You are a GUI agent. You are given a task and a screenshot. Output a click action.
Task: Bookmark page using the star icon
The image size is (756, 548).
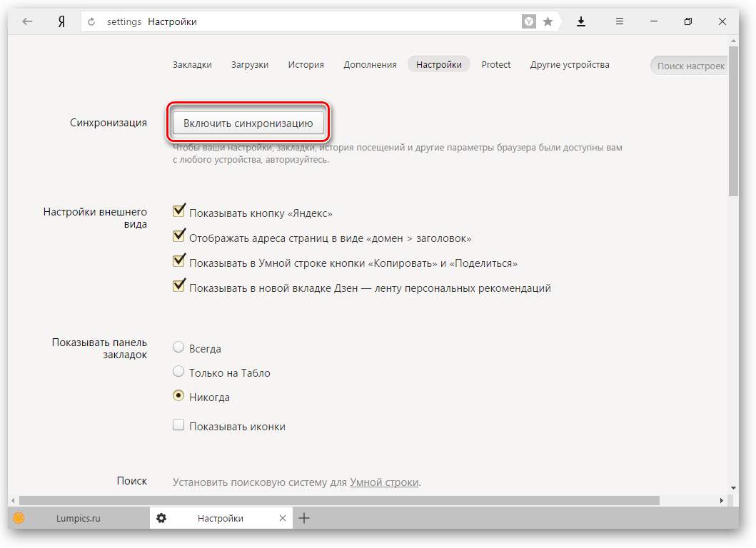548,22
